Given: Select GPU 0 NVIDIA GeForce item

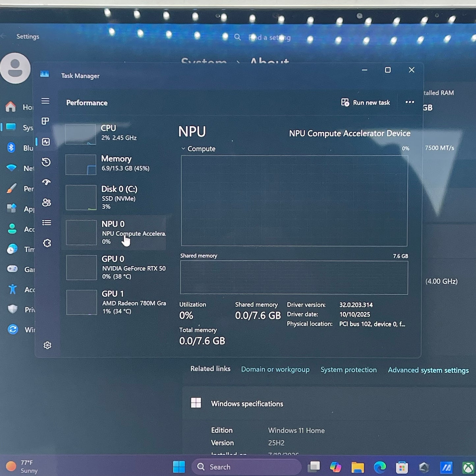Looking at the screenshot, I should (x=115, y=267).
